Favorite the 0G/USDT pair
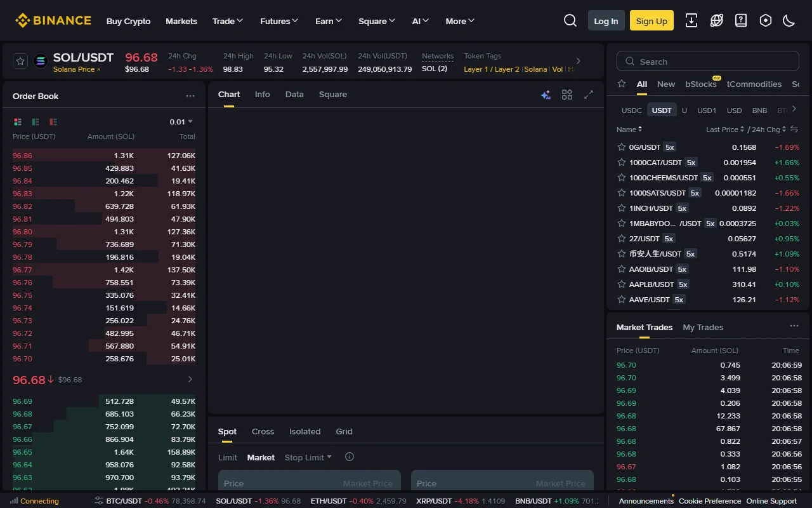812x508 pixels. [622, 147]
